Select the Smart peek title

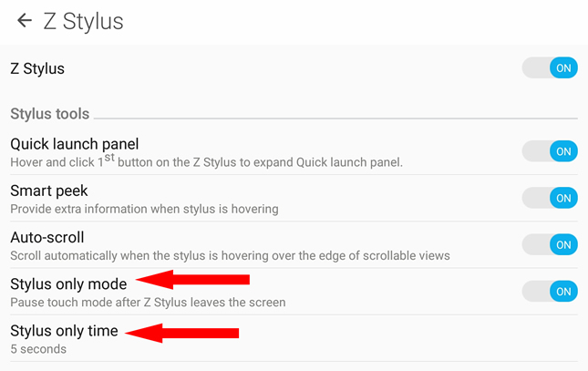[48, 191]
